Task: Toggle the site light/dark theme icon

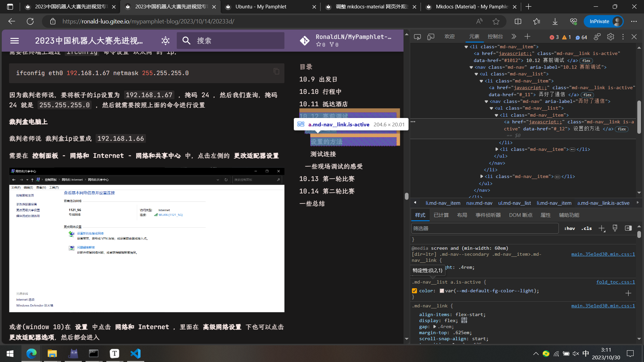Action: tap(165, 41)
